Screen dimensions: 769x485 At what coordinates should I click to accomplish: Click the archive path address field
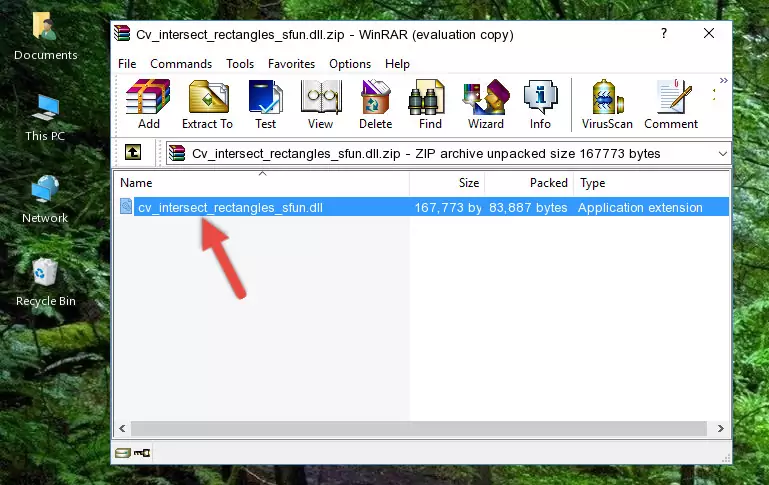448,153
